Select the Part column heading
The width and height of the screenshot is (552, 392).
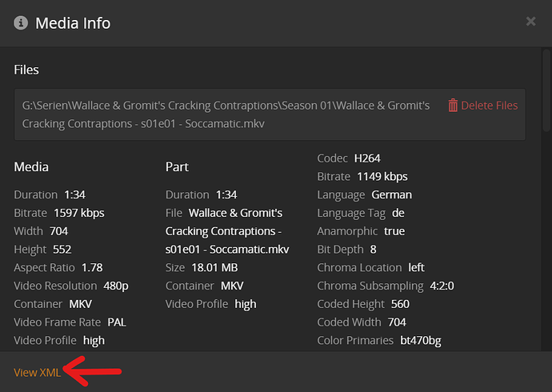tap(177, 167)
